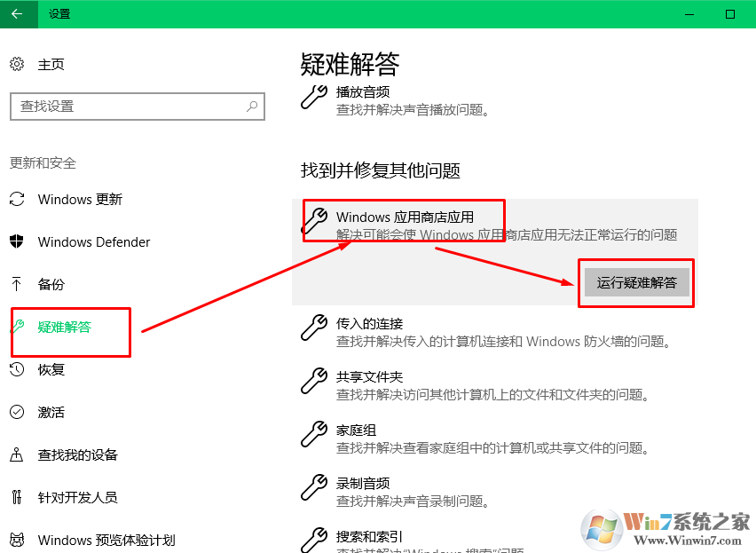Open Windows 预览体验计划 page

pos(106,540)
